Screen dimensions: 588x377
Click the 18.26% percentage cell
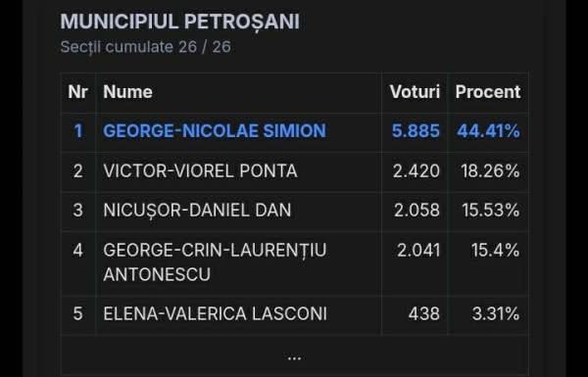tap(491, 171)
